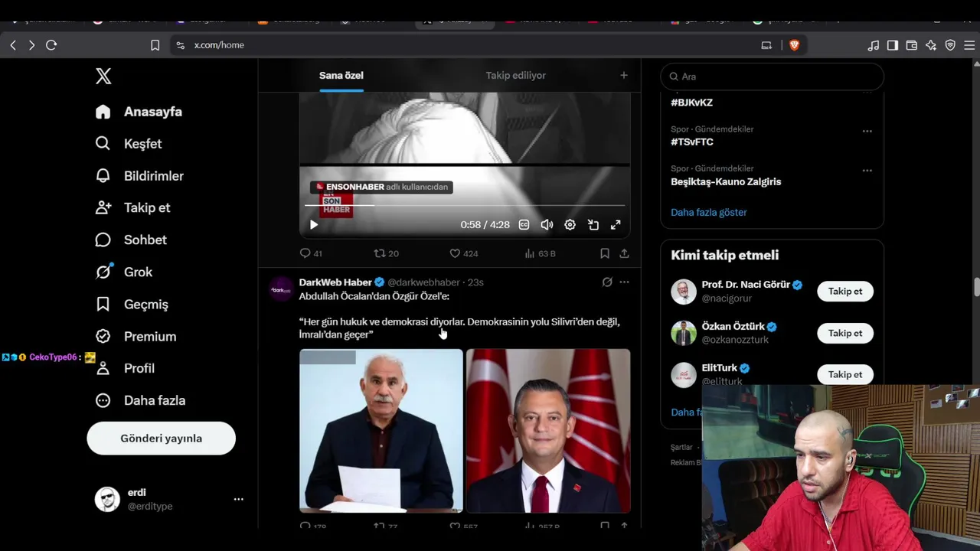The image size is (980, 551).
Task: Go forward in the browser
Action: [31, 45]
